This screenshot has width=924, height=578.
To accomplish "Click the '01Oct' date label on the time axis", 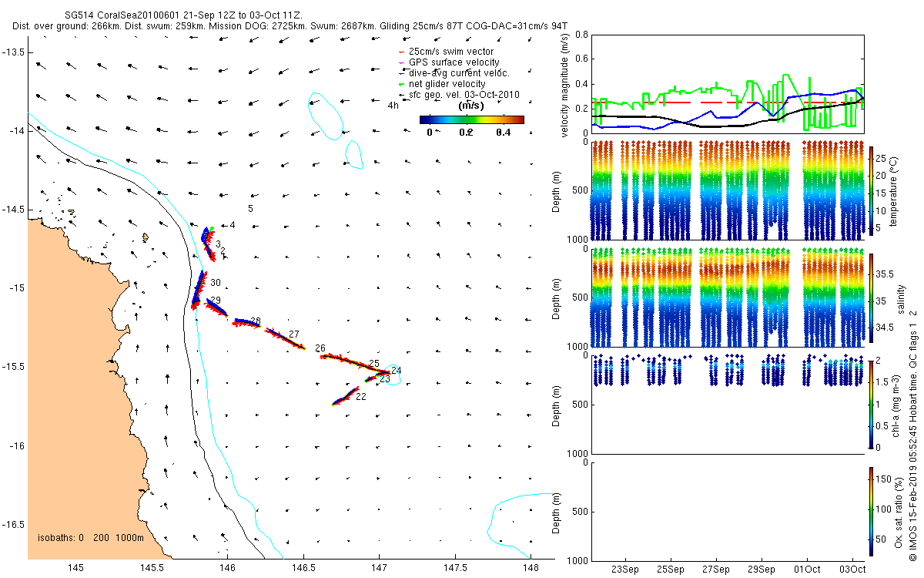I will click(x=808, y=569).
